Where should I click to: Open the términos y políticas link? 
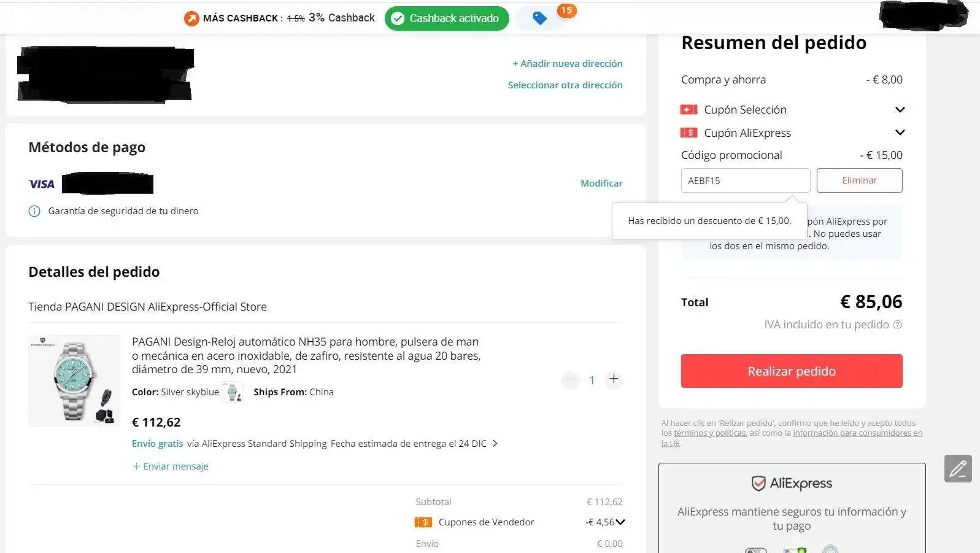coord(710,433)
